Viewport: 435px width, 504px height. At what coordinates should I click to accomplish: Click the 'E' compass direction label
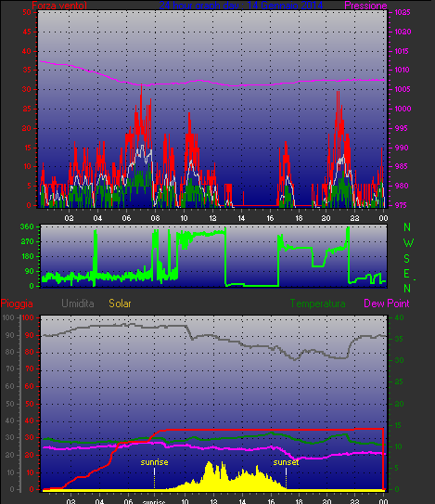[x=407, y=274]
